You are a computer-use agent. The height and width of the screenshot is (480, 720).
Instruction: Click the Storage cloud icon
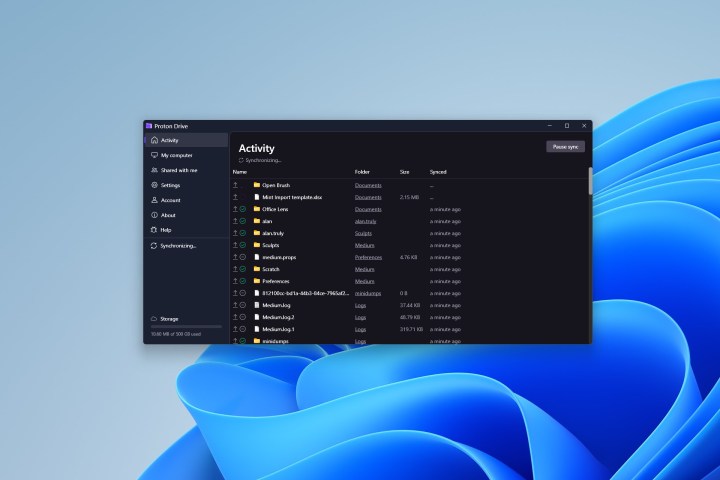click(152, 319)
